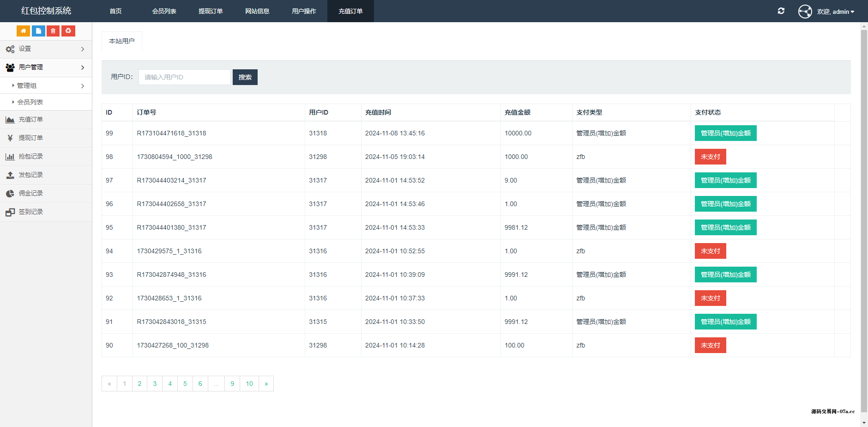Click the blue document shortcut icon

tap(38, 31)
